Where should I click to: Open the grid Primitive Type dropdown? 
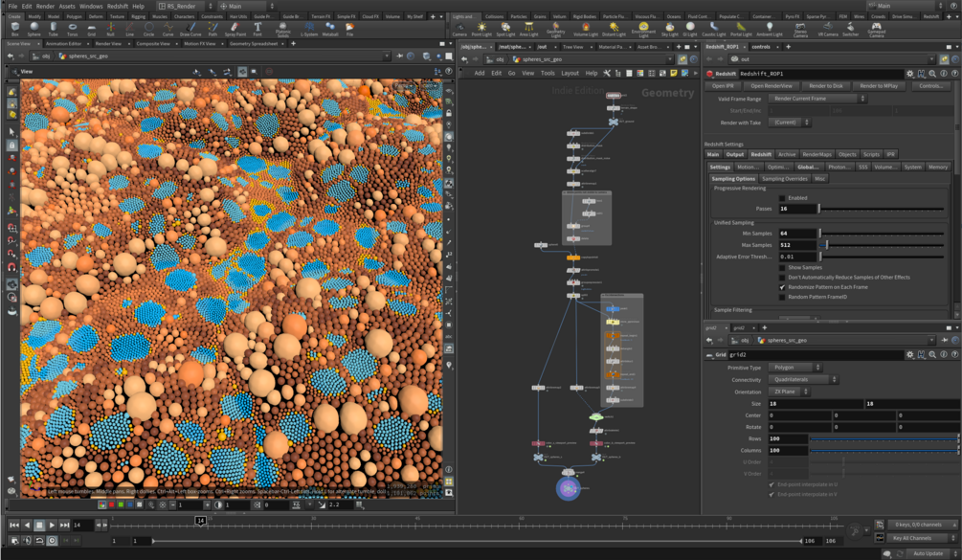point(796,368)
